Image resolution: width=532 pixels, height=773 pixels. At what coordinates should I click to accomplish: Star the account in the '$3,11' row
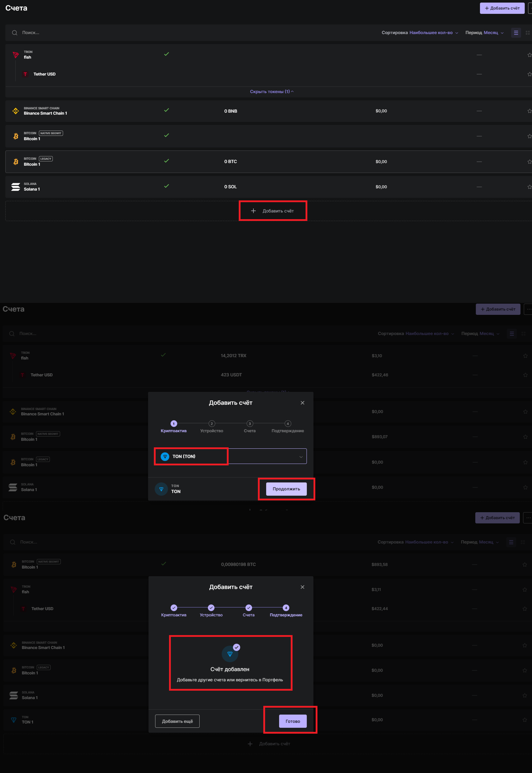click(x=525, y=590)
